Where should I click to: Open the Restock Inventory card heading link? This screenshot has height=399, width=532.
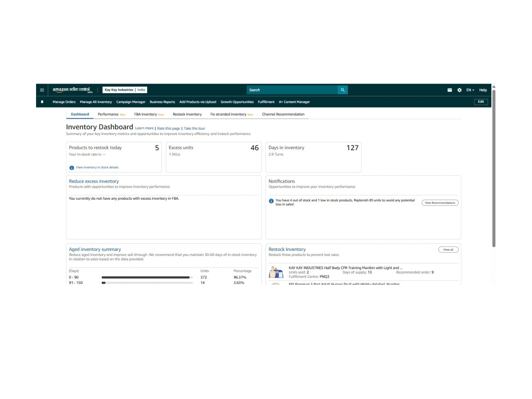(x=287, y=249)
